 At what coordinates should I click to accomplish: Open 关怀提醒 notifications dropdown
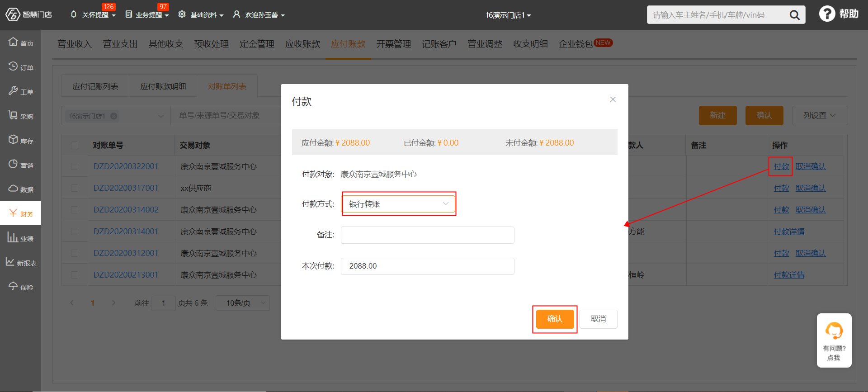pos(93,14)
